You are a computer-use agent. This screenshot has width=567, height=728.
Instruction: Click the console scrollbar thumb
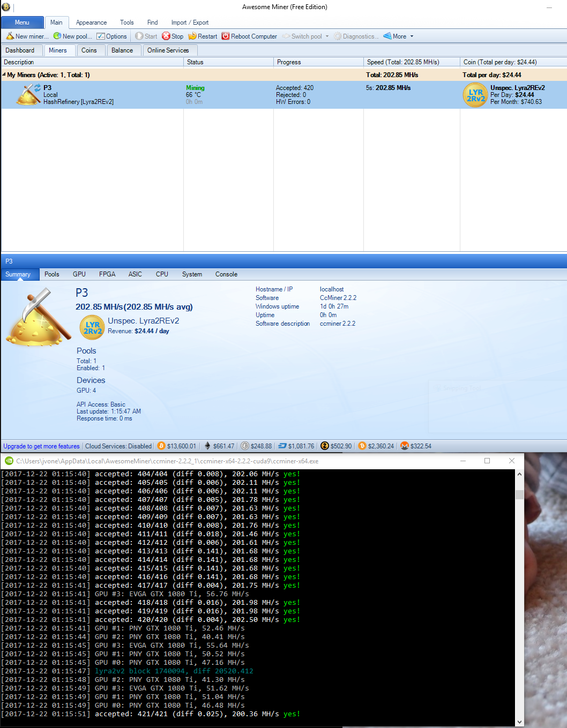(519, 494)
